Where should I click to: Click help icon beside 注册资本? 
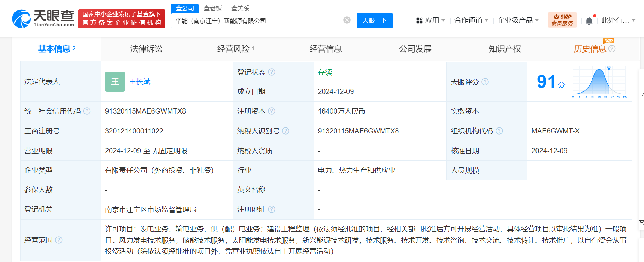(271, 111)
